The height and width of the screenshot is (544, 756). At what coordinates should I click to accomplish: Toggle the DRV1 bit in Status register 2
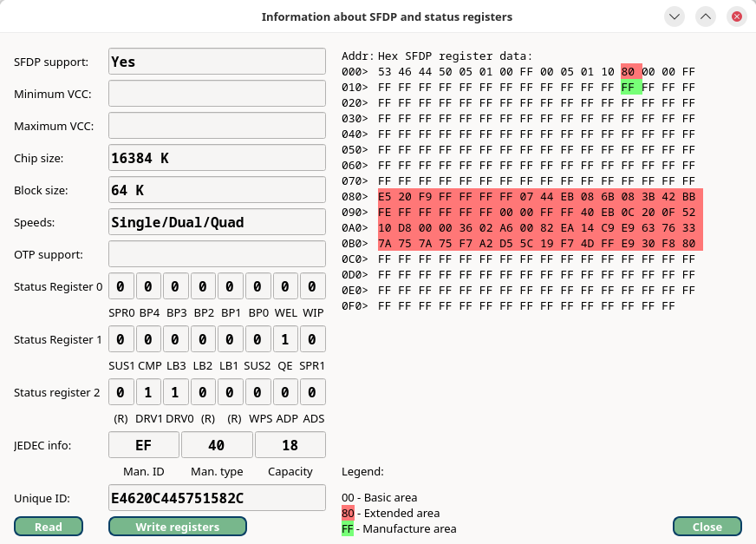[148, 391]
